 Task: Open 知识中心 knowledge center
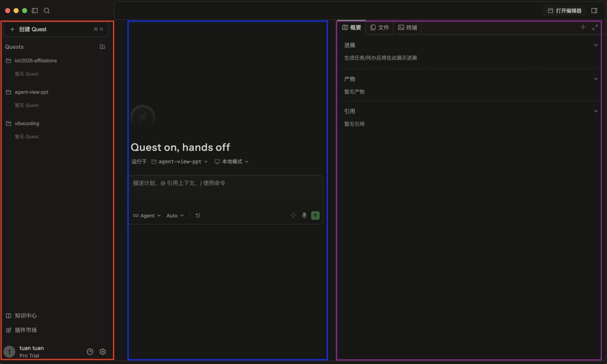click(21, 315)
